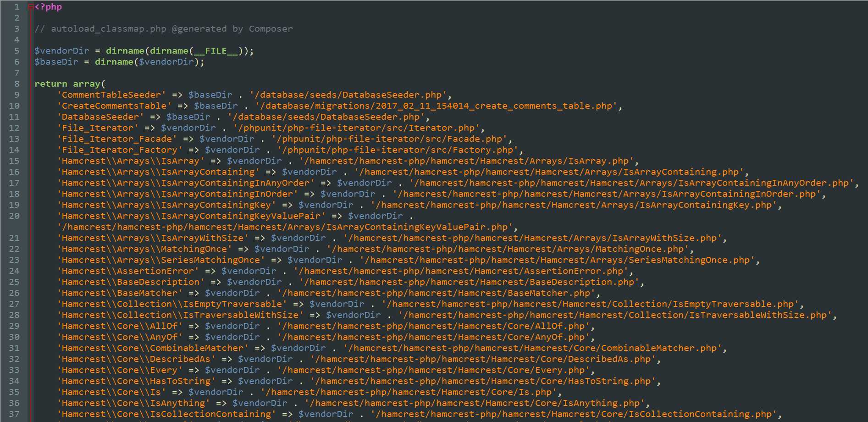The image size is (868, 422).
Task: Click line number 8 in the gutter
Action: (x=17, y=84)
